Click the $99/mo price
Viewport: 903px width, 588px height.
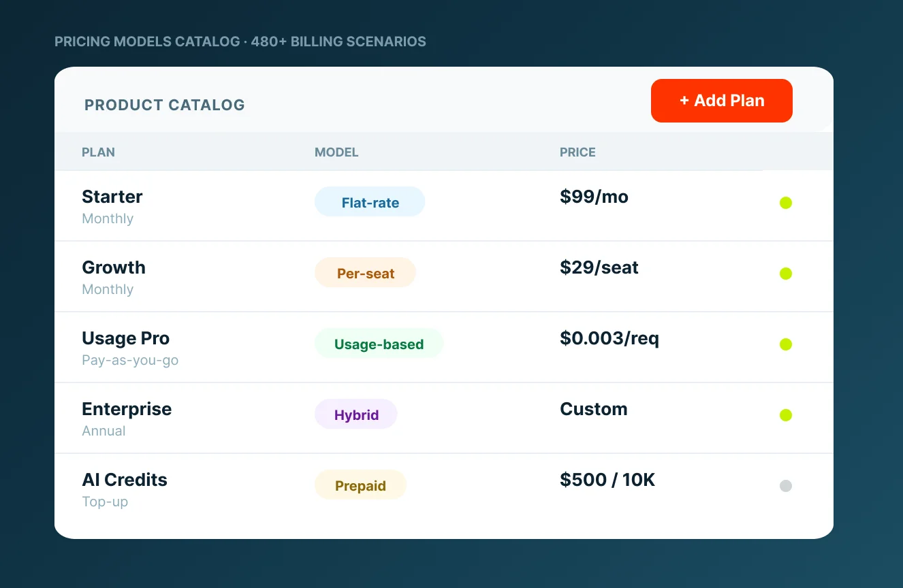coord(594,197)
